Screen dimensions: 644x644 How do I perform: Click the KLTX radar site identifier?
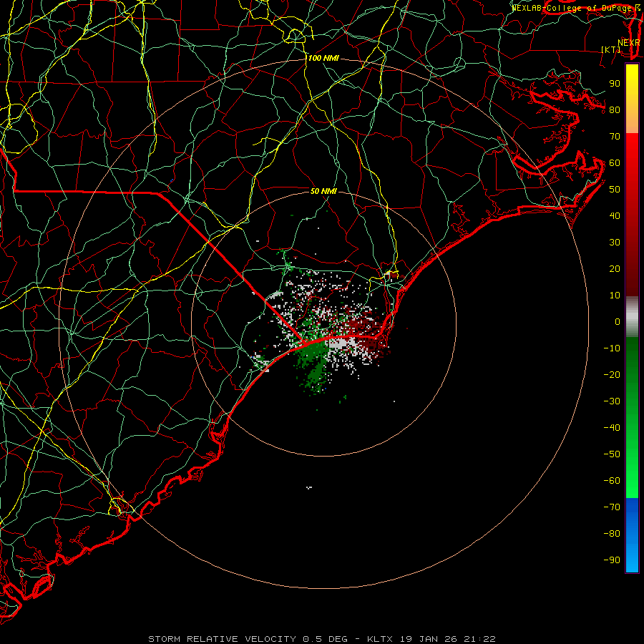380,639
